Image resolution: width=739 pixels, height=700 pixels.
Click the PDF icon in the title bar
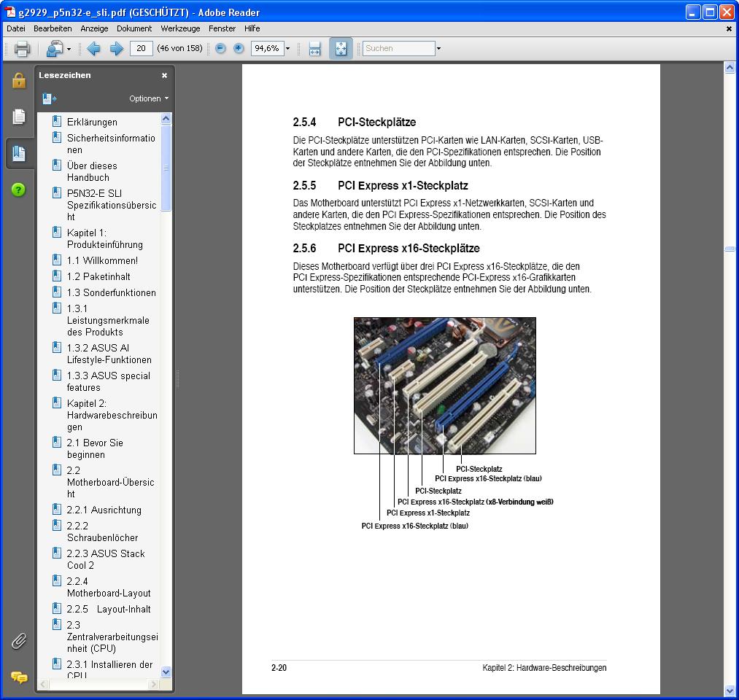(10, 12)
